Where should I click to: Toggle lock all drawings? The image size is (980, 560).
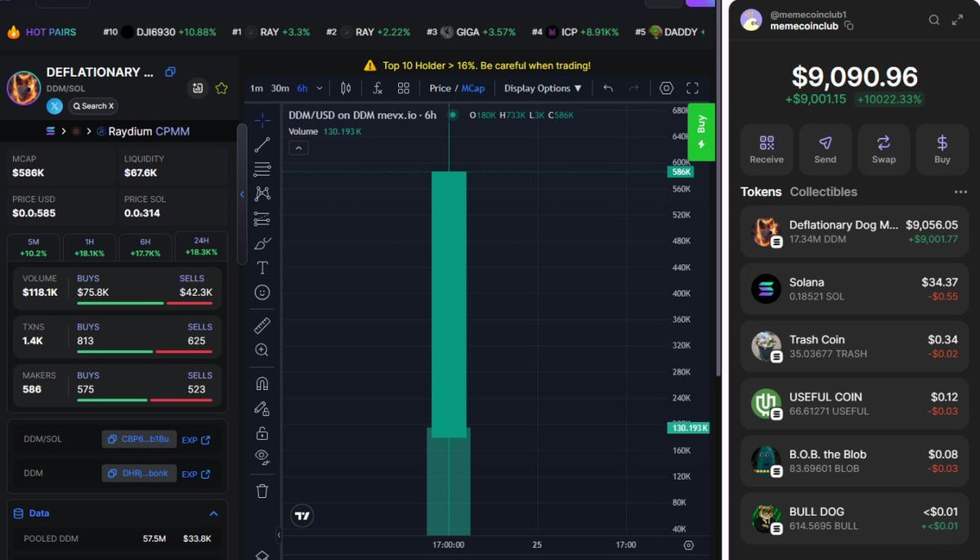click(262, 433)
